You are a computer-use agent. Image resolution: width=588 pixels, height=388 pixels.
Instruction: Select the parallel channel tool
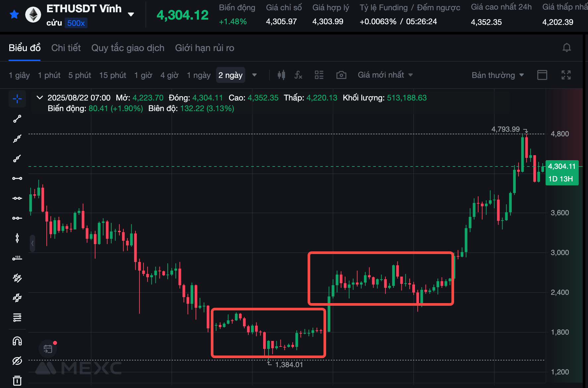[17, 278]
